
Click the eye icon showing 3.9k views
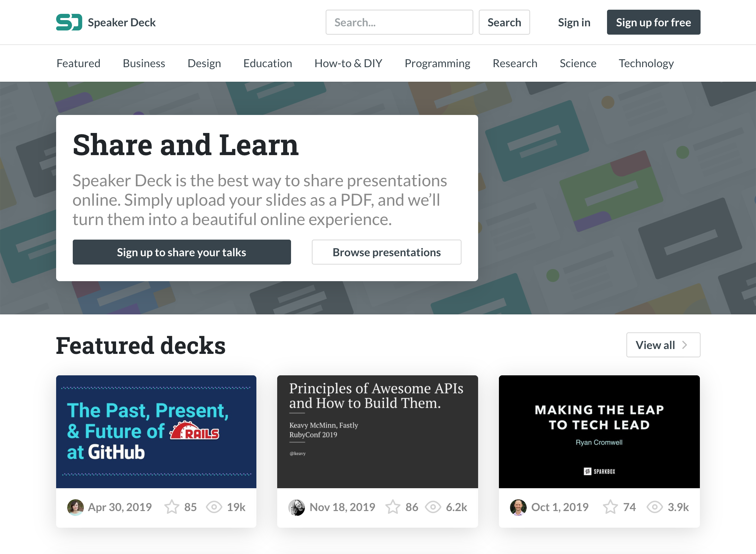point(654,507)
